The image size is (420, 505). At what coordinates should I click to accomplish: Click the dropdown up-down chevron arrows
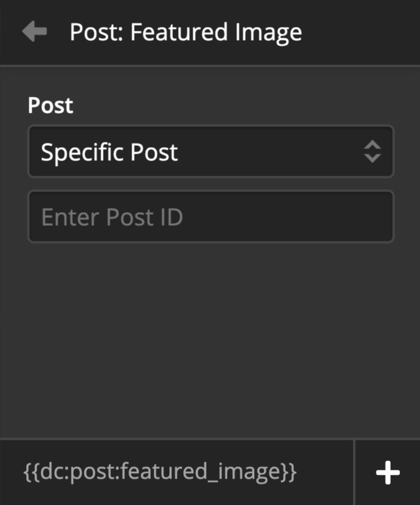click(x=372, y=152)
